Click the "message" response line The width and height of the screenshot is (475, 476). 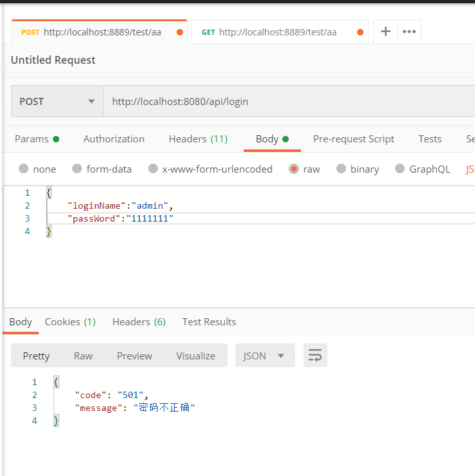pos(135,408)
